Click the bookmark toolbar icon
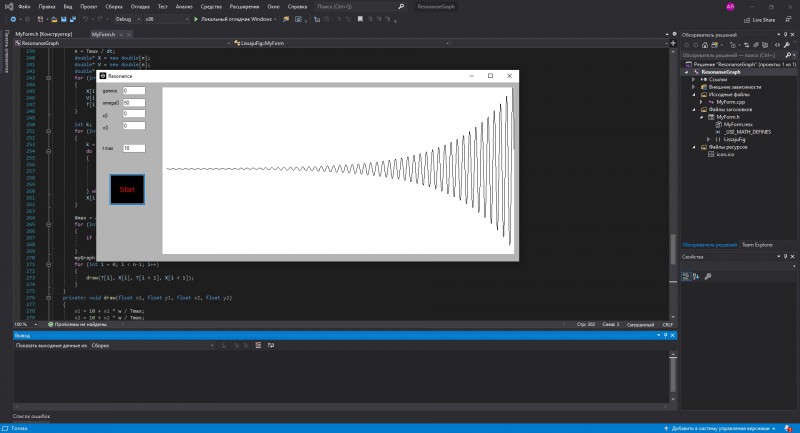The height and width of the screenshot is (433, 800). point(360,19)
